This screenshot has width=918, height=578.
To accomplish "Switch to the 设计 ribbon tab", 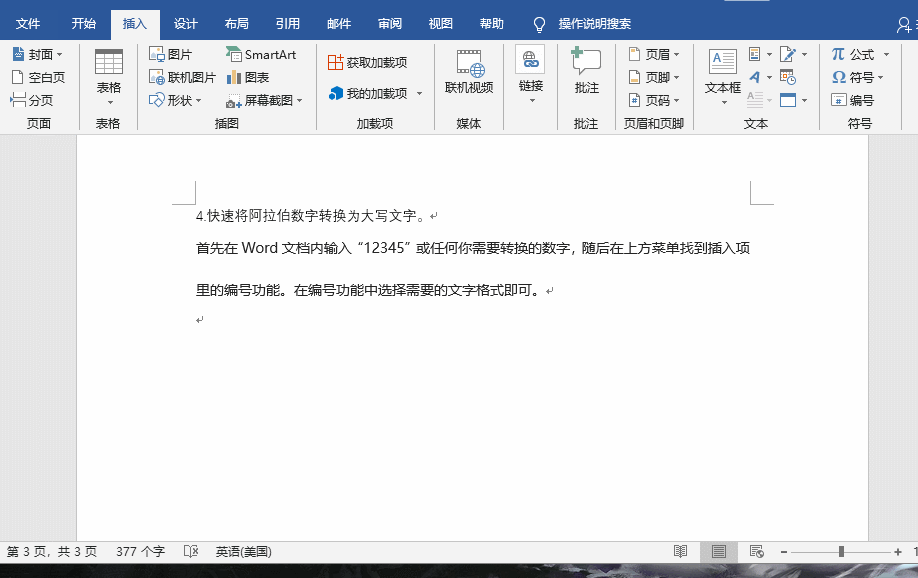I will tap(185, 24).
